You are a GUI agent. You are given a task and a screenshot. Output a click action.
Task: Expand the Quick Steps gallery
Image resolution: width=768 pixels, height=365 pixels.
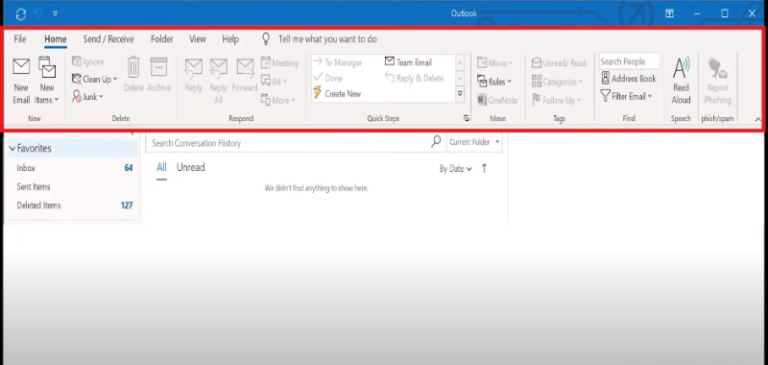point(460,93)
